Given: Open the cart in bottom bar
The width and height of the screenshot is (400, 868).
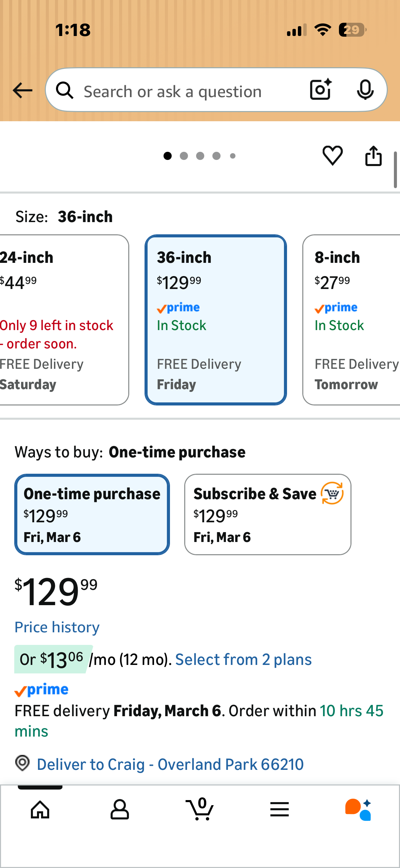Looking at the screenshot, I should tap(200, 810).
